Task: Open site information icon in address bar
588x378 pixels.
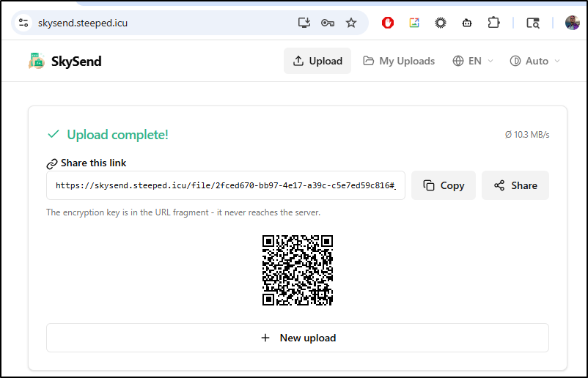Action: [x=23, y=23]
